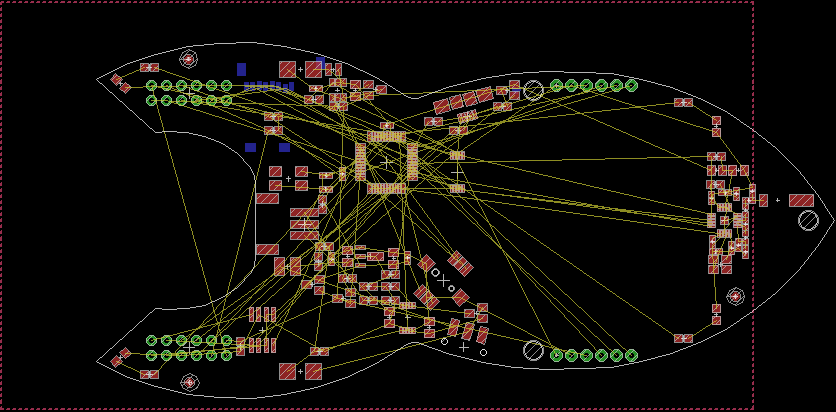836x412 pixels.
Task: Select the isolated two-pad component at the lower right
Action: tap(683, 338)
